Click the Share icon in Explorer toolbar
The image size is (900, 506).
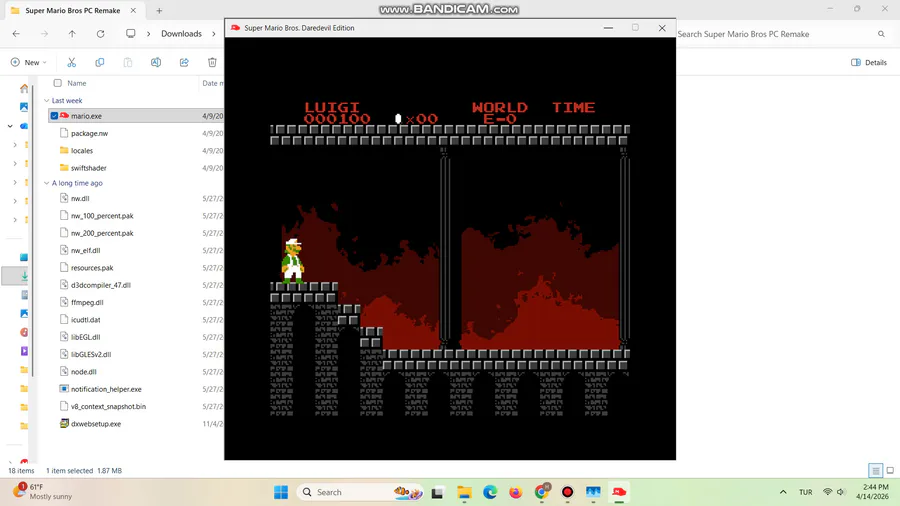click(x=184, y=62)
